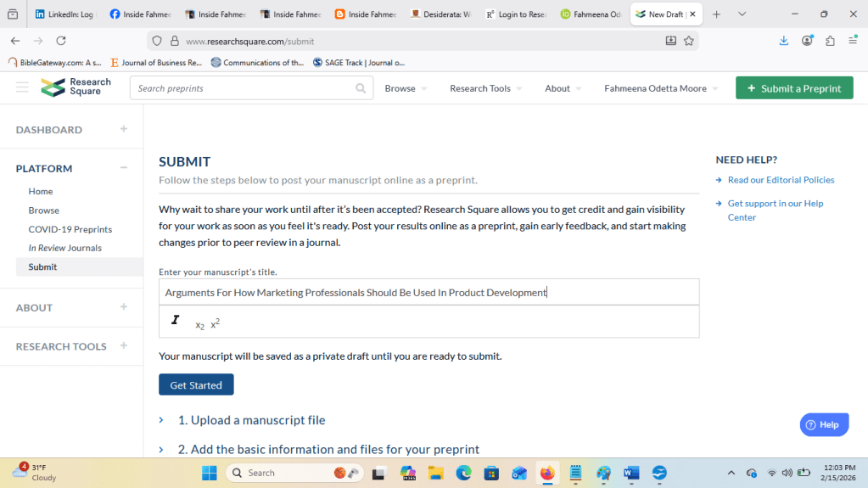Click the manuscript title input field

tap(429, 292)
